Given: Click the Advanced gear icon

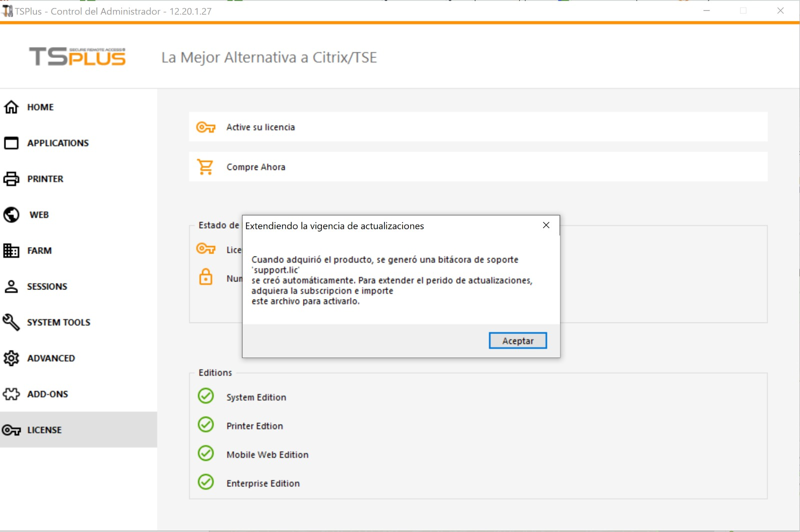Looking at the screenshot, I should (11, 358).
